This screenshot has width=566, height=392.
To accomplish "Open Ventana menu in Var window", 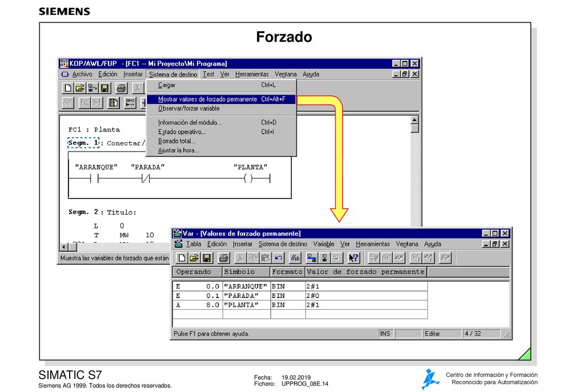I will click(407, 244).
